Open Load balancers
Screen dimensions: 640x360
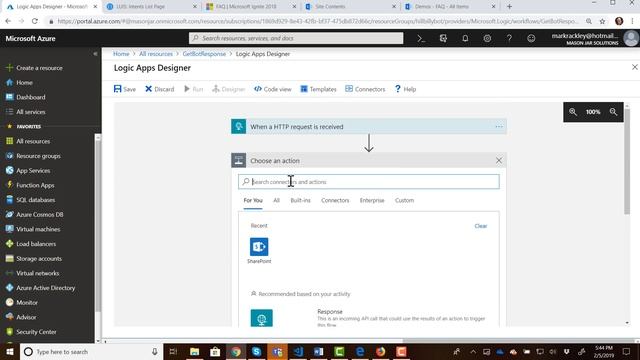coord(31,244)
